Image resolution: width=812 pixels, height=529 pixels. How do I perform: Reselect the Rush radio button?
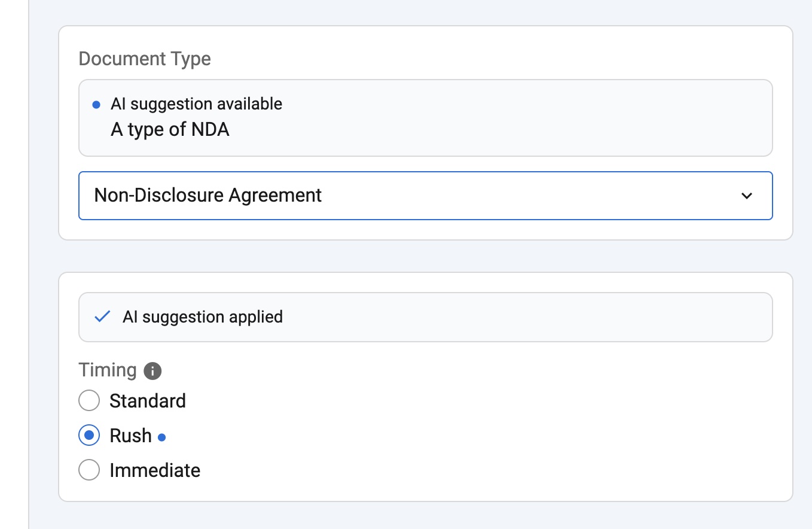click(x=88, y=435)
